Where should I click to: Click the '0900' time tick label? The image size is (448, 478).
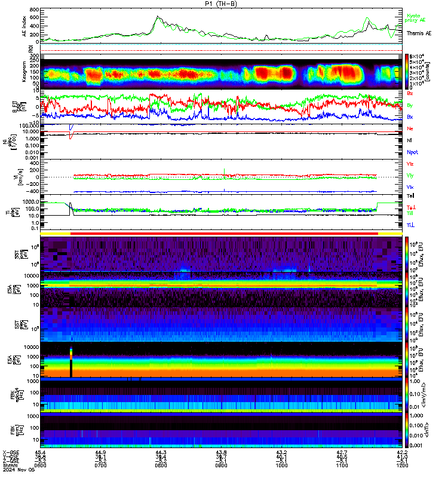pos(221,465)
